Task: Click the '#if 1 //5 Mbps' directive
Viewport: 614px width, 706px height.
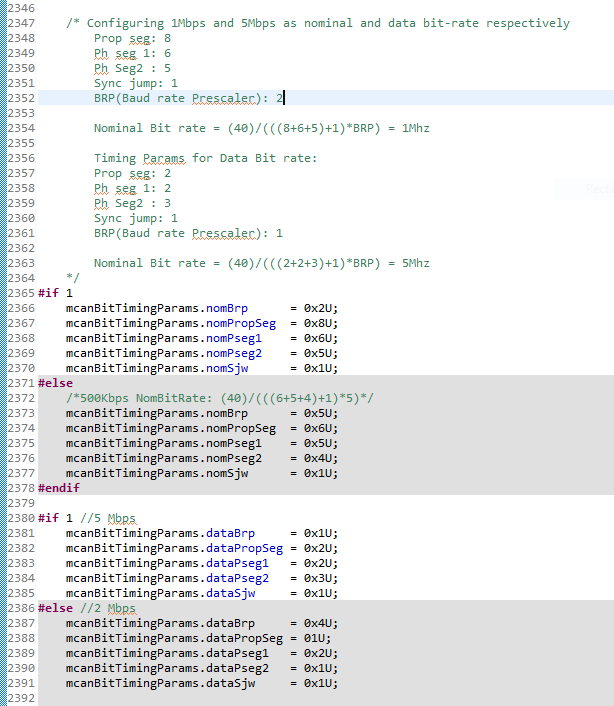Action: [87, 518]
